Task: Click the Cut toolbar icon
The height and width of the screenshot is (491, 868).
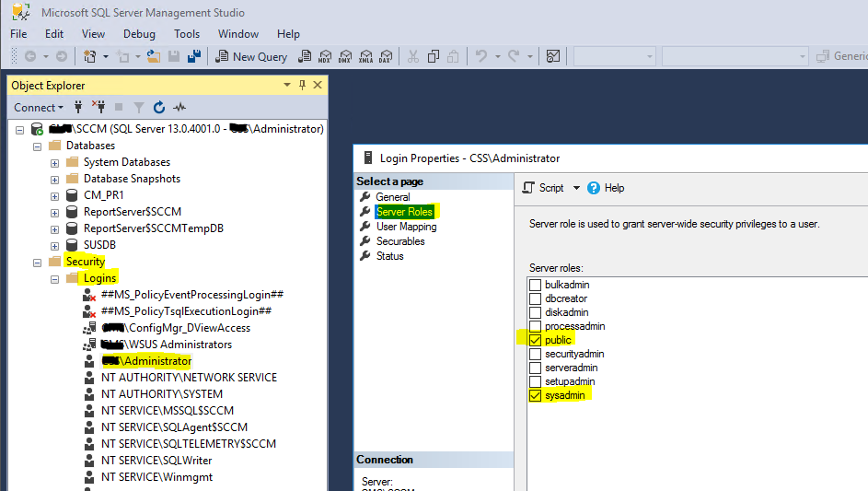Action: (413, 56)
